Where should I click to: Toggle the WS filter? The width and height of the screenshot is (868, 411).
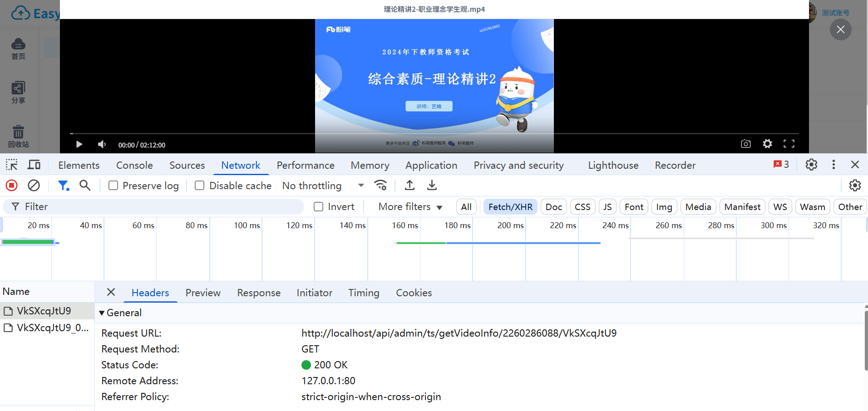pyautogui.click(x=780, y=207)
